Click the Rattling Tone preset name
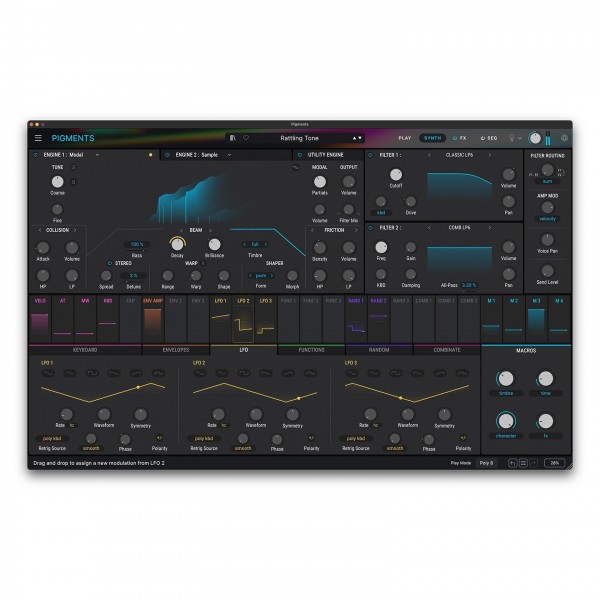This screenshot has height=600, width=600. pos(299,138)
